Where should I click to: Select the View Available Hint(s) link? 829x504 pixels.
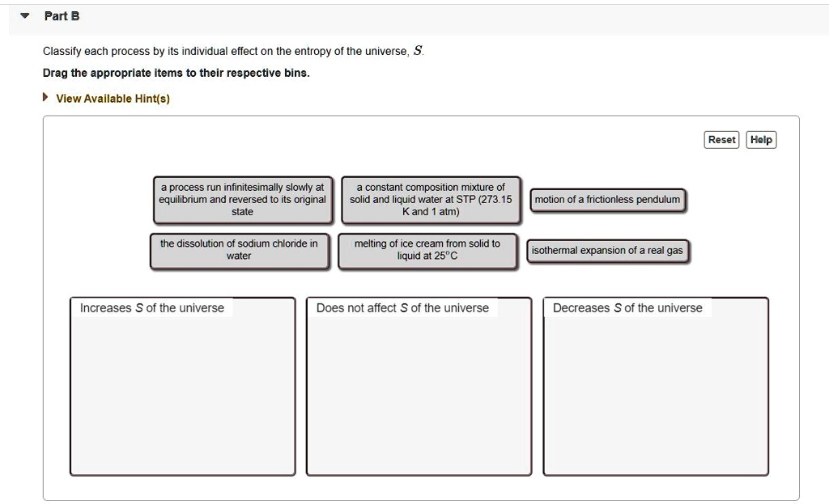coord(113,98)
